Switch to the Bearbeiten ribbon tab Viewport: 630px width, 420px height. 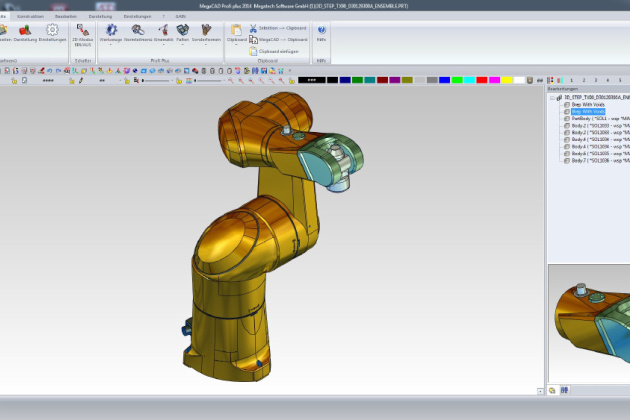tap(66, 17)
